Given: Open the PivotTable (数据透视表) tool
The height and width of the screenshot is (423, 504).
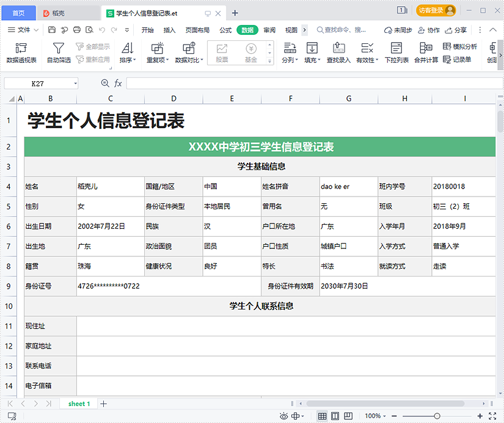Looking at the screenshot, I should point(21,52).
